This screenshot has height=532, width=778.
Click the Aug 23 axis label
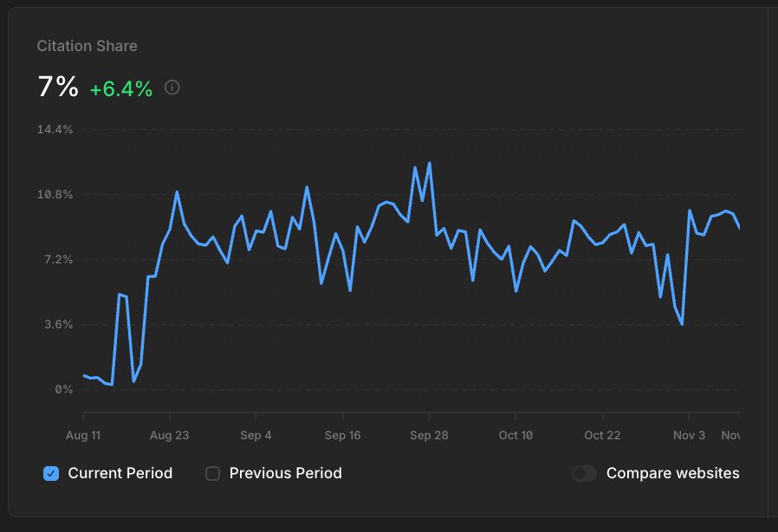click(x=169, y=435)
